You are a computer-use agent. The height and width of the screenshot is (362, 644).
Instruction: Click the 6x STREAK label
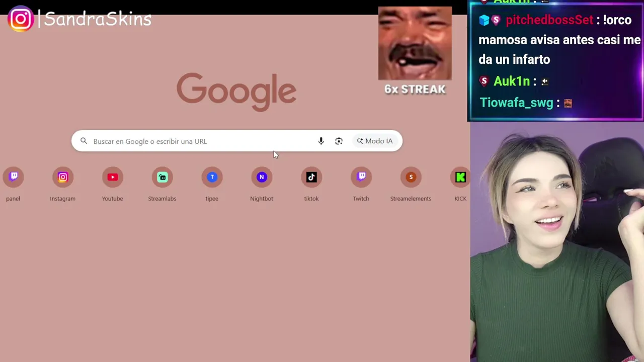(x=415, y=89)
